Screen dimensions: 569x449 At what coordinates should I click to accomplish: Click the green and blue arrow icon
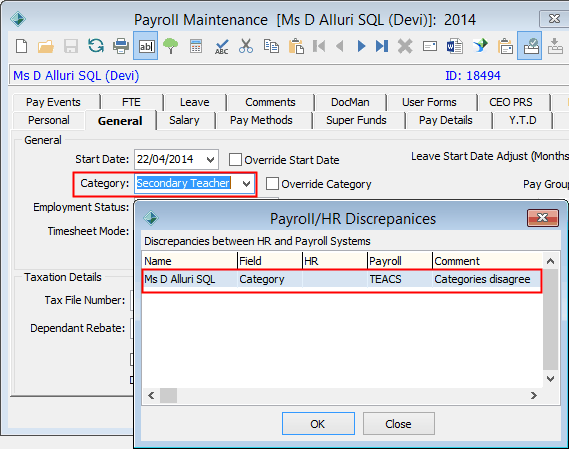(x=480, y=46)
